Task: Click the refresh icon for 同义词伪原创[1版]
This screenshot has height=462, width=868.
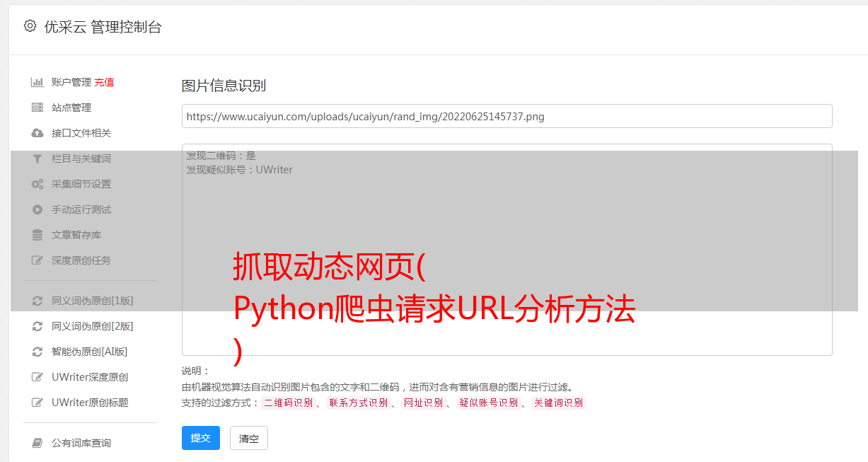Action: pos(37,301)
